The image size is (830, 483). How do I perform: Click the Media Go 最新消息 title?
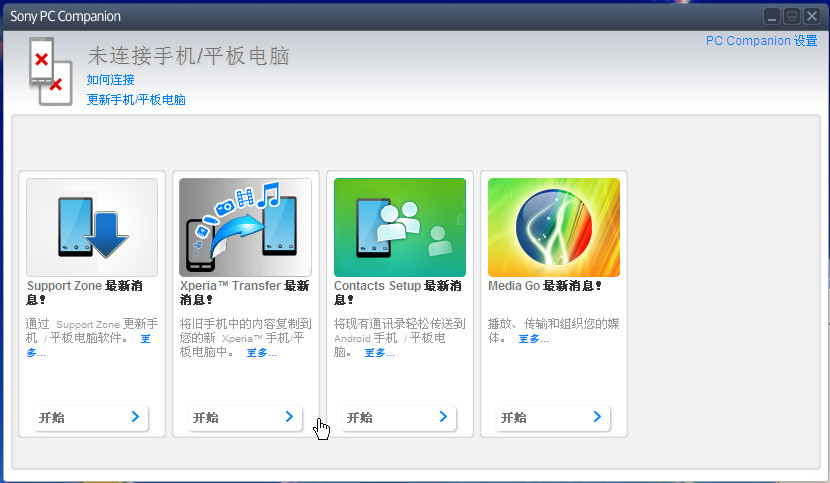(x=545, y=286)
